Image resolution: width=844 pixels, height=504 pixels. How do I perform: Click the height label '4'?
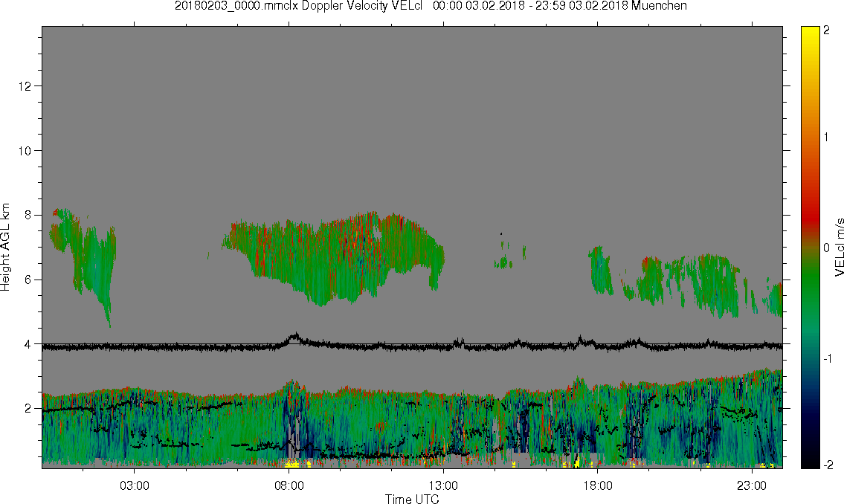[28, 344]
